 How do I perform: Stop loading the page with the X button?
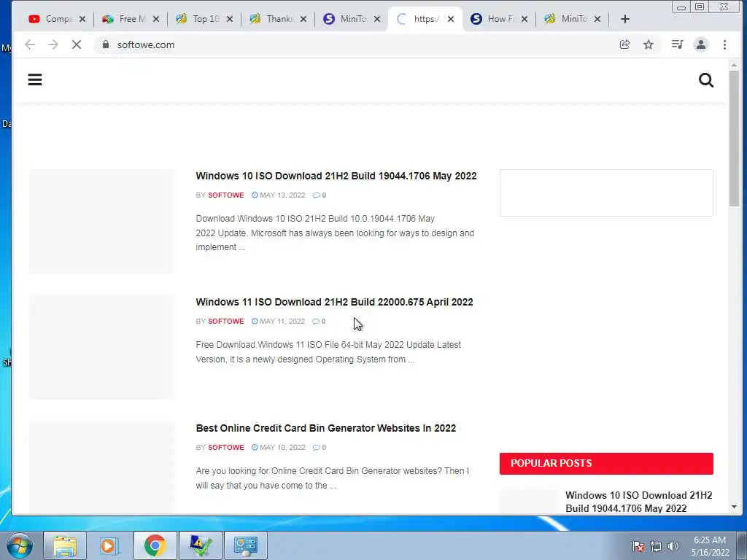(x=76, y=44)
